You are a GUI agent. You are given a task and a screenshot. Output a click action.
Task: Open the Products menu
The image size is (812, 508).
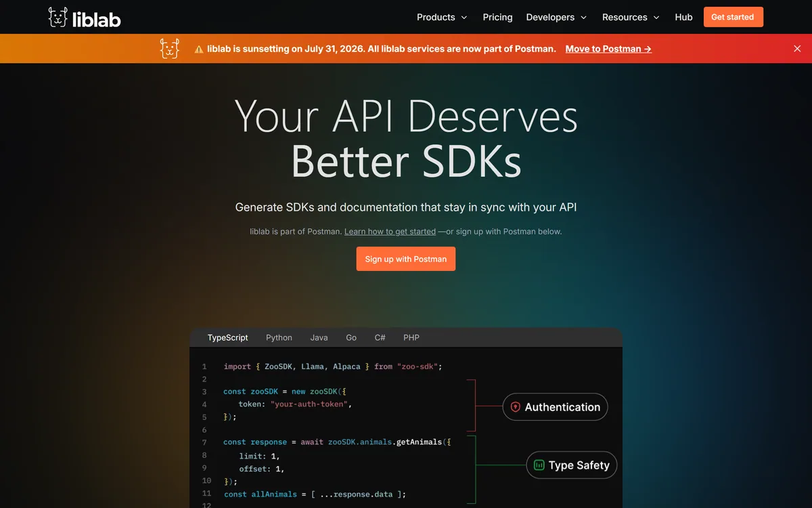point(442,17)
